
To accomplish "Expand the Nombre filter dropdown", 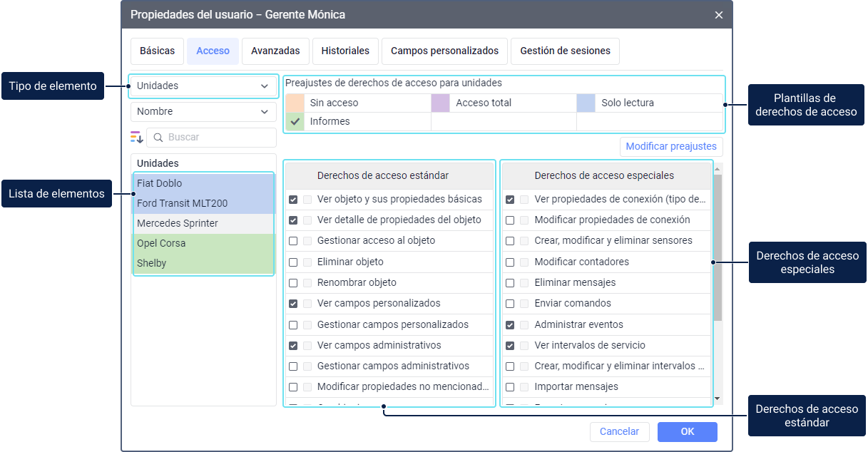I will coord(203,112).
